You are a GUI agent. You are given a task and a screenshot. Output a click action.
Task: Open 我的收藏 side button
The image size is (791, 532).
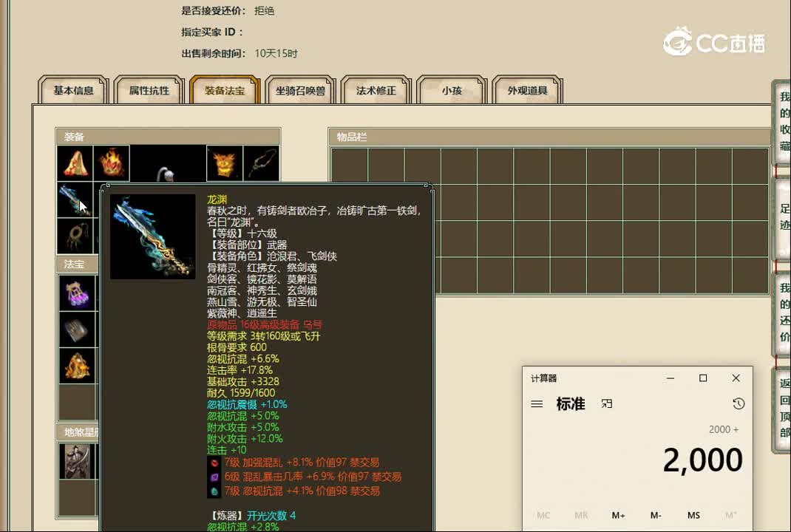click(784, 121)
